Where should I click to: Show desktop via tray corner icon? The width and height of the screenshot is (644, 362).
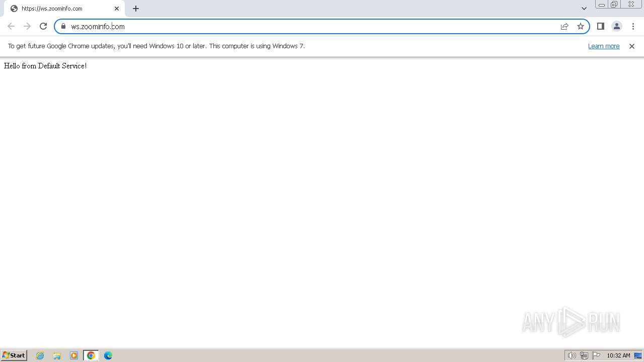638,355
